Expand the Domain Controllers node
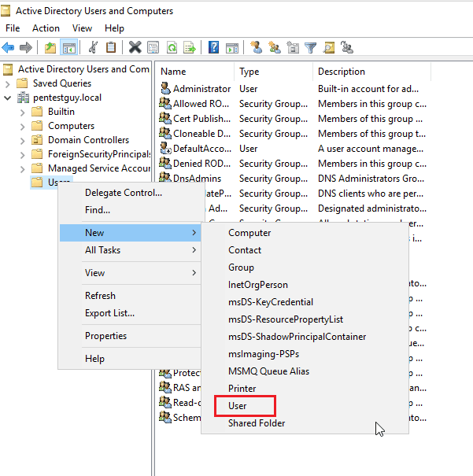473x476 pixels. 23,141
